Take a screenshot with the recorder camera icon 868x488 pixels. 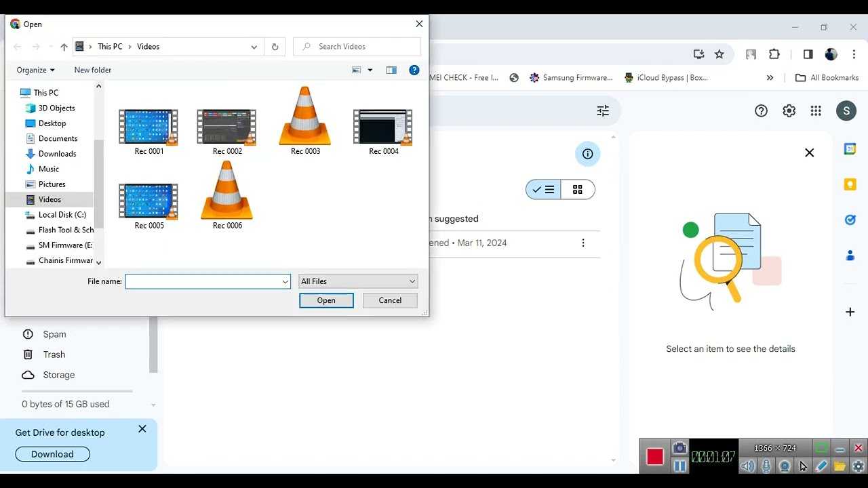[x=679, y=448]
